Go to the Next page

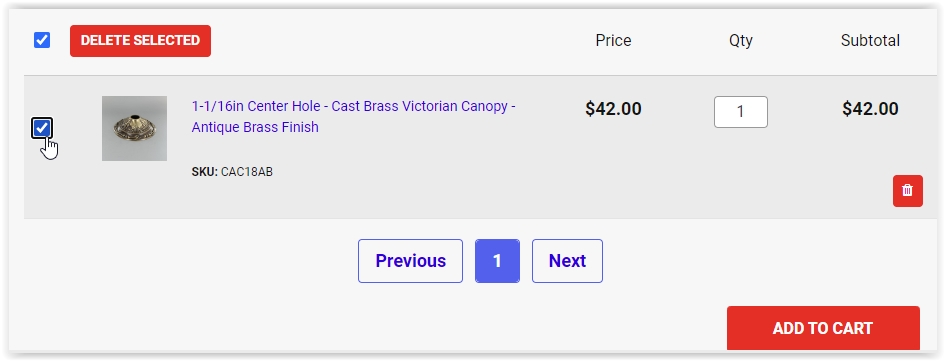(x=567, y=261)
